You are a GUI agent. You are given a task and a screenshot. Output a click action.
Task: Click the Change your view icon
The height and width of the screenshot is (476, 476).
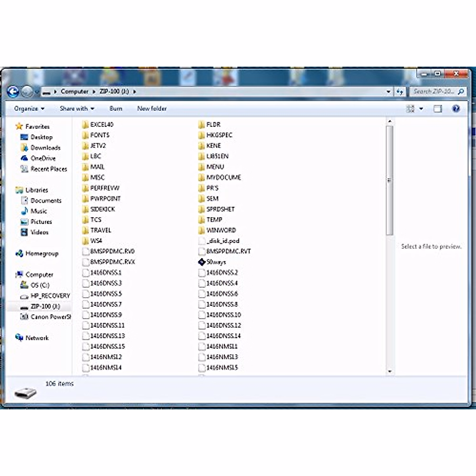(x=411, y=109)
